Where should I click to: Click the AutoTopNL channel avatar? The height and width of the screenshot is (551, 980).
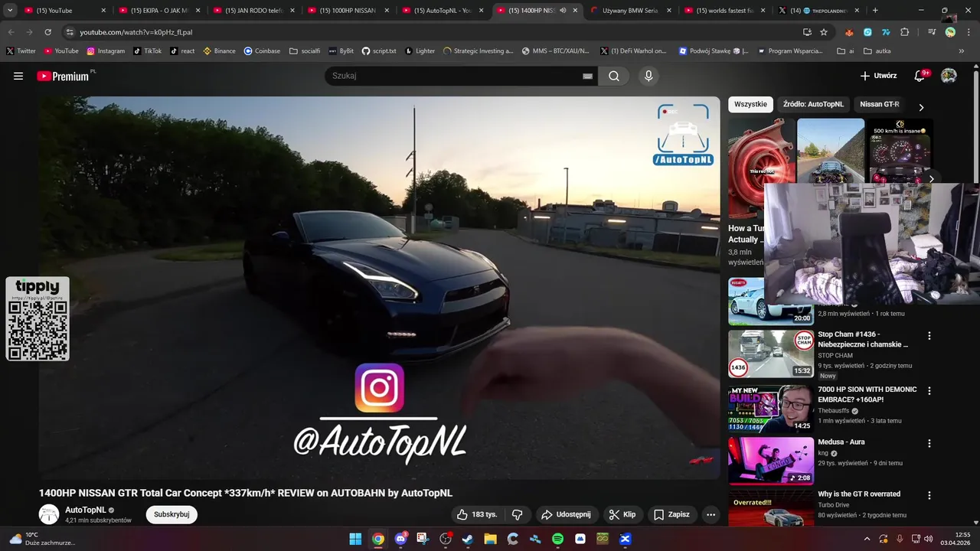[49, 514]
